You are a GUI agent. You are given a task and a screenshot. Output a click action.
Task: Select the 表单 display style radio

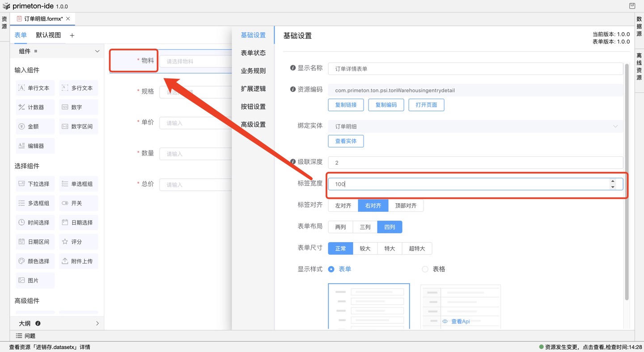(331, 269)
